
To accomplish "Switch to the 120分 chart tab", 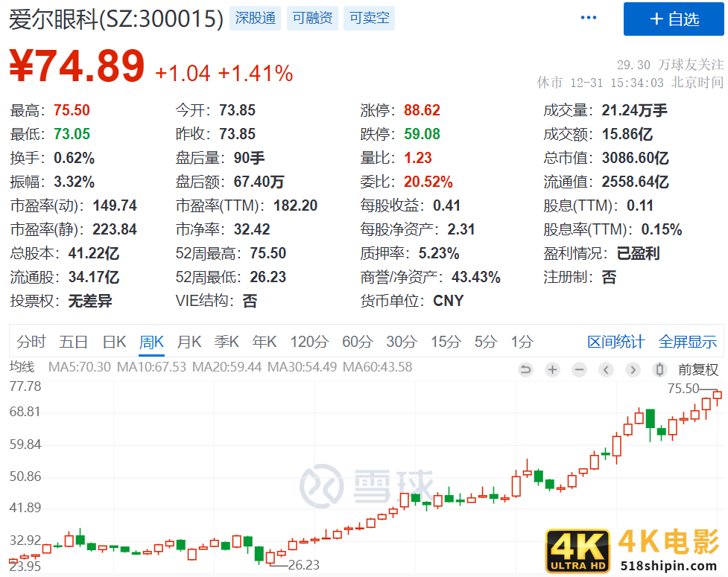I will click(x=310, y=342).
